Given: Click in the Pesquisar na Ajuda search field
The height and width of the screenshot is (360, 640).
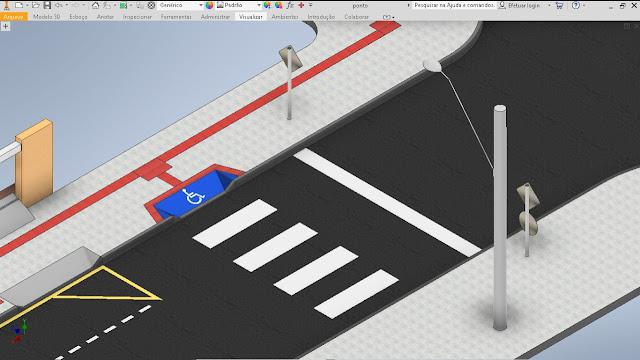Looking at the screenshot, I should [x=454, y=5].
